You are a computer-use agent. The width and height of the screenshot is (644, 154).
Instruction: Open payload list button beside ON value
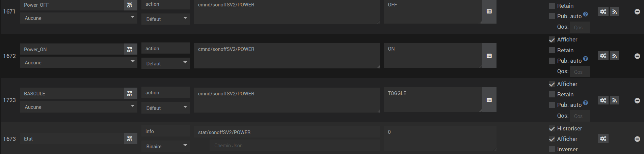[489, 56]
